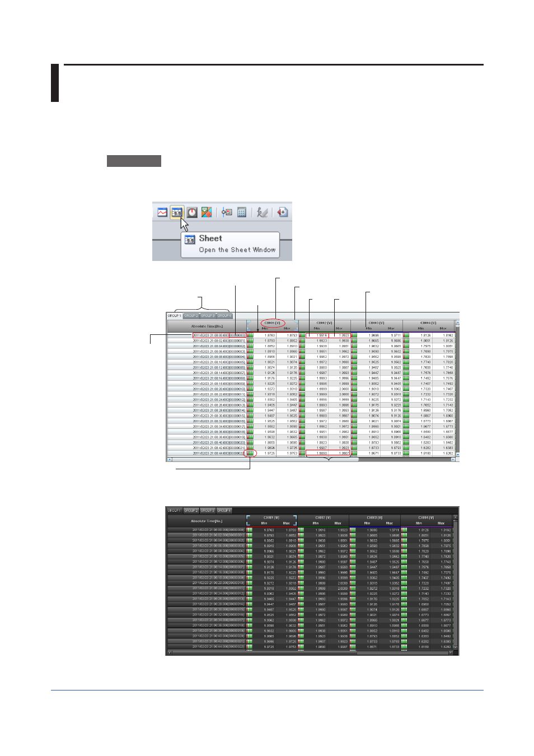
Task: Select CH002 Min 1.9916 cell, first row, light sheet
Action: pyautogui.click(x=318, y=335)
